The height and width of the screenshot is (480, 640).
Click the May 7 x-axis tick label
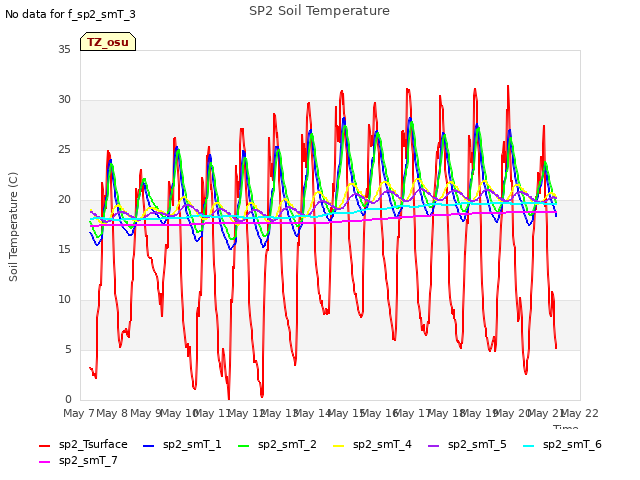tap(79, 413)
